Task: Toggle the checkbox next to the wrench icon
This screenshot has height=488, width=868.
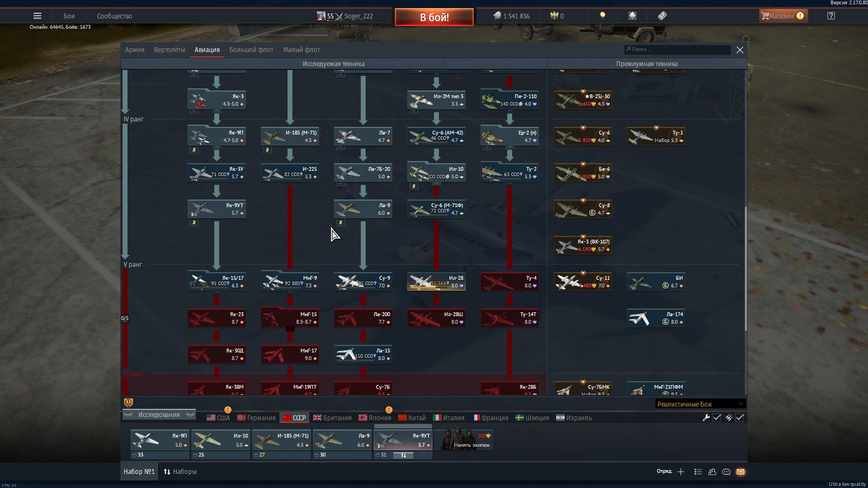Action: coord(717,418)
